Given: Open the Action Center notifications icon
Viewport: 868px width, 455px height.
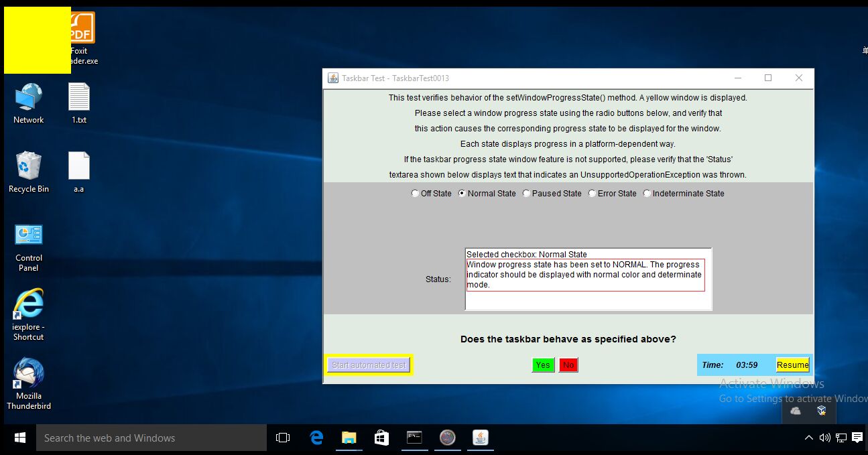Looking at the screenshot, I should pos(857,438).
